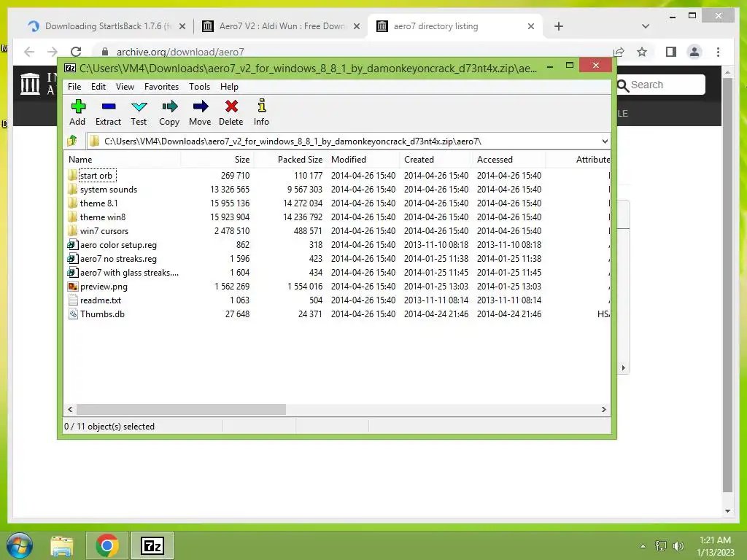Select the theme 8.1 folder icon
This screenshot has height=560, width=747.
[72, 203]
